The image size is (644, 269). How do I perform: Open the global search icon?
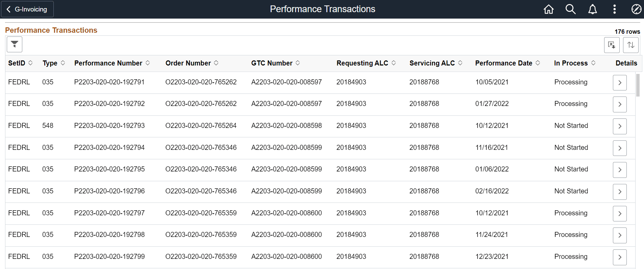coord(571,9)
